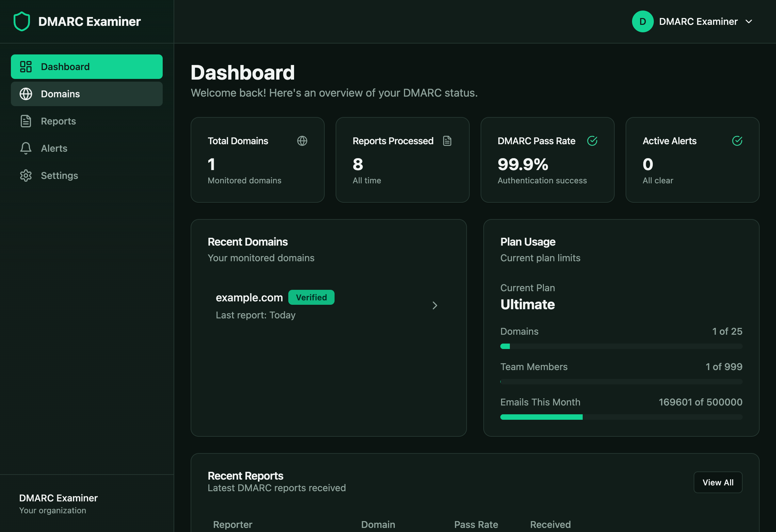This screenshot has height=532, width=776.
Task: Click the green D avatar in the header
Action: (643, 21)
